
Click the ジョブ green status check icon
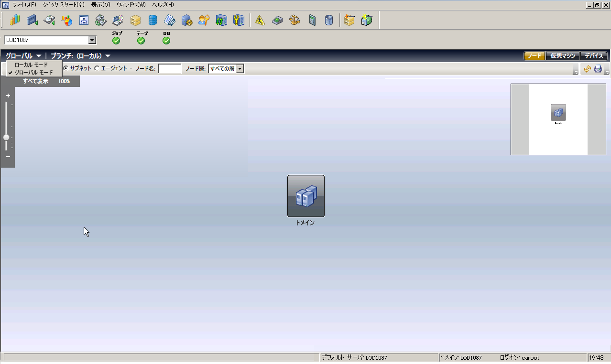tap(116, 41)
